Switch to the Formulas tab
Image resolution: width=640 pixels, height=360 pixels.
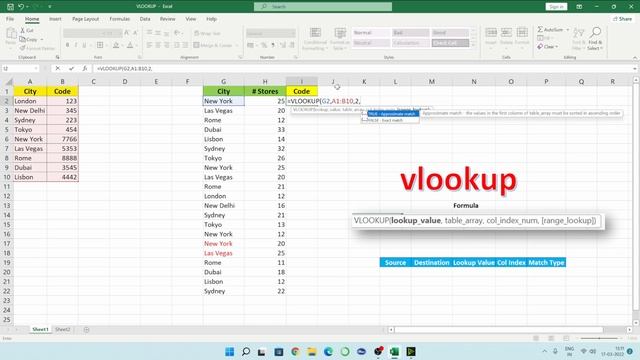(120, 19)
